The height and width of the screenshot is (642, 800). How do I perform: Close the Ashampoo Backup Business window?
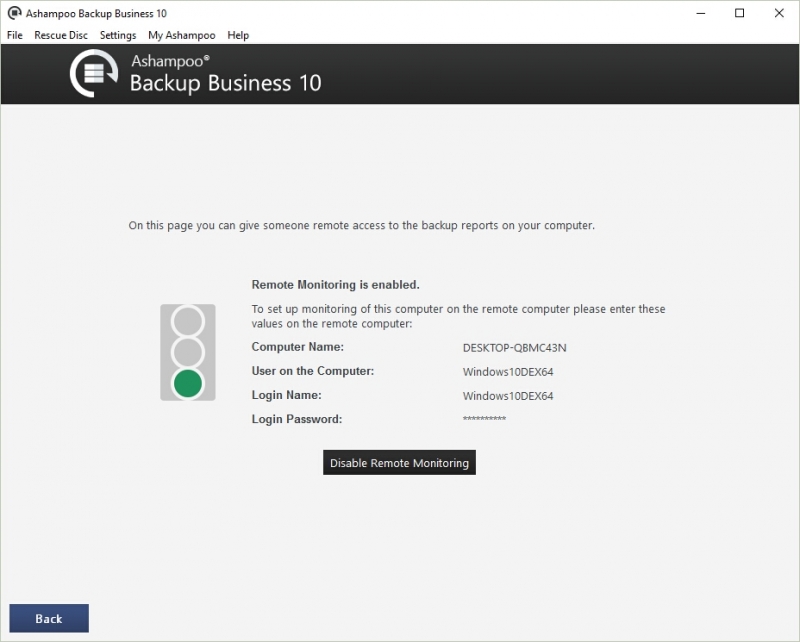(779, 13)
